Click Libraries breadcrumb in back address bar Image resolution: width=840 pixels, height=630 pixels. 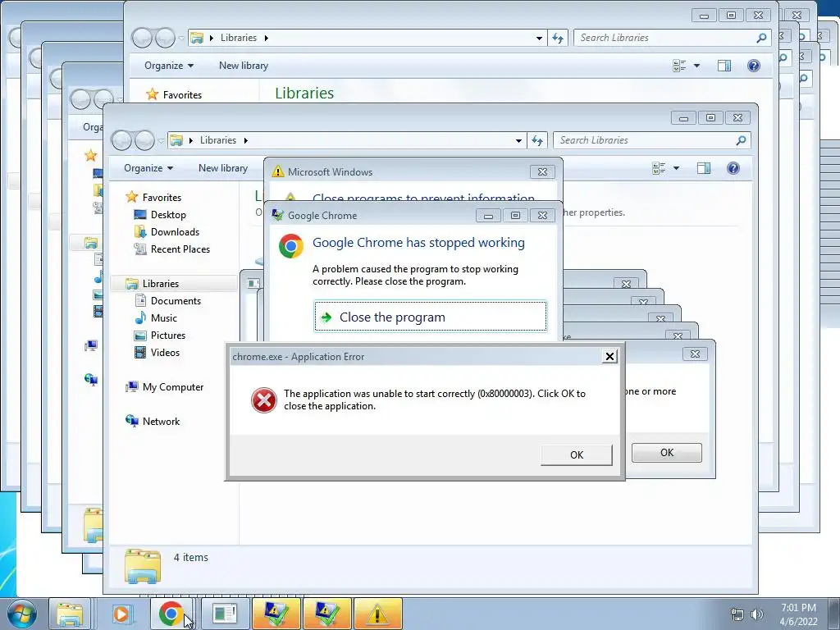(x=239, y=38)
